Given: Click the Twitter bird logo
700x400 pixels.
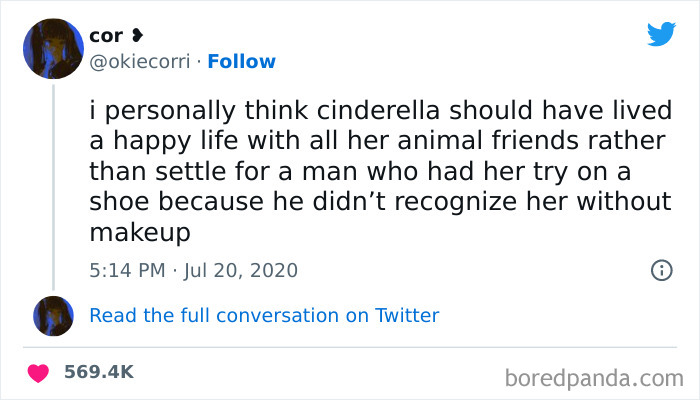Looking at the screenshot, I should (x=661, y=34).
